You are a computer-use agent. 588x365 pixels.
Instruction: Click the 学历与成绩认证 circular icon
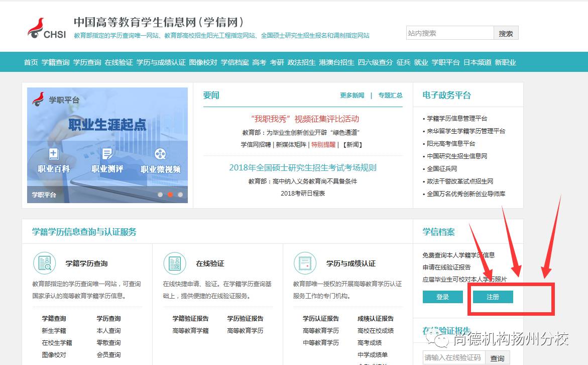pos(305,263)
